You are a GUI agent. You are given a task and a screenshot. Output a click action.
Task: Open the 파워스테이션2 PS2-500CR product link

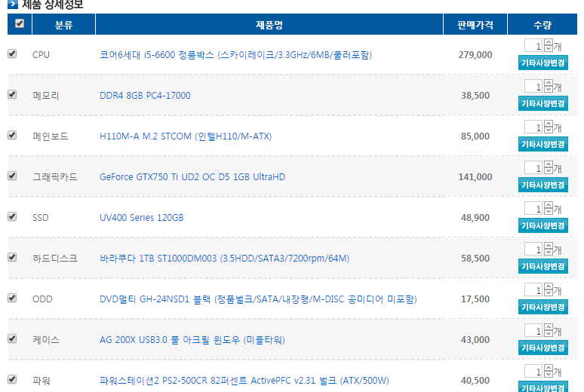click(x=244, y=381)
